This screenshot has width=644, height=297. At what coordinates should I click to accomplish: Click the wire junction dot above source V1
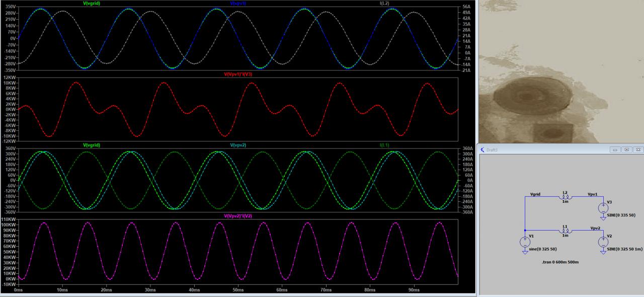pos(525,231)
